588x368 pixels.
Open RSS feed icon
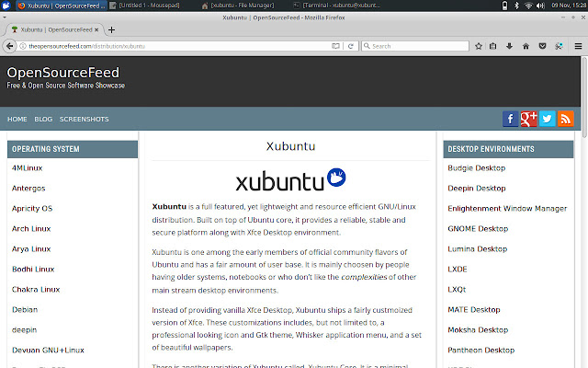tap(566, 119)
